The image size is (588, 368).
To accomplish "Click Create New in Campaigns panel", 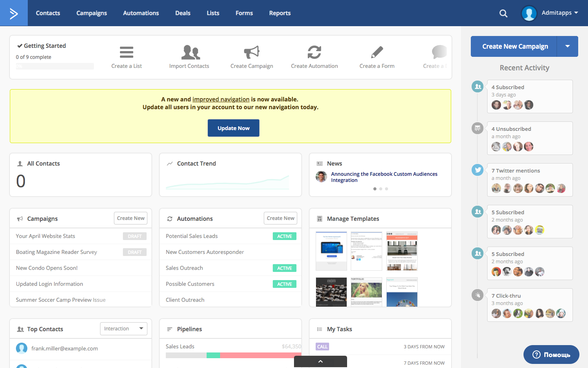I will [131, 218].
